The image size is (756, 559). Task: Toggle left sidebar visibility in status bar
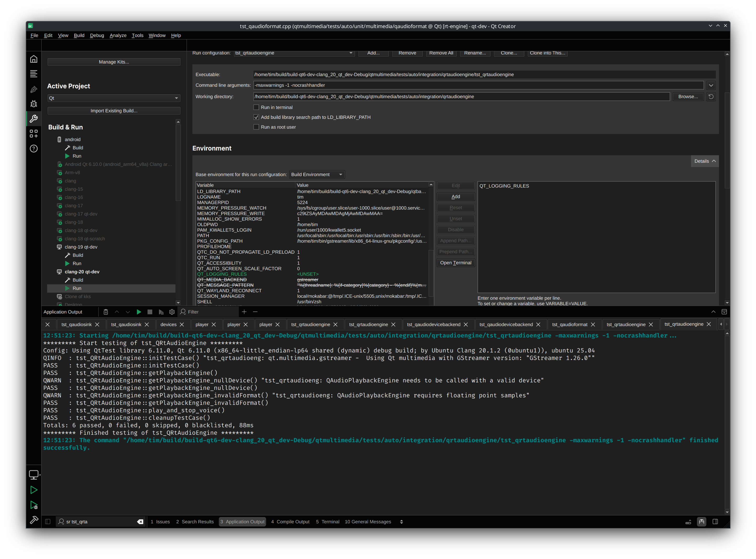(48, 522)
